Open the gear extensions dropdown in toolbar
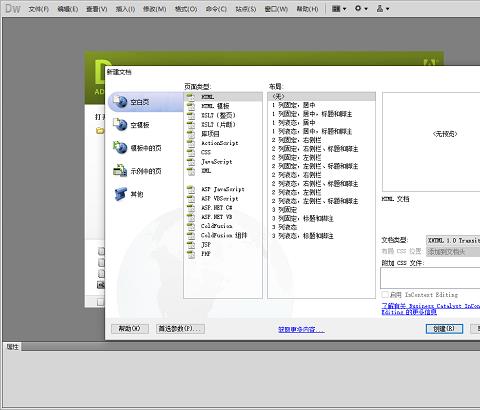The height and width of the screenshot is (410, 480). (361, 9)
